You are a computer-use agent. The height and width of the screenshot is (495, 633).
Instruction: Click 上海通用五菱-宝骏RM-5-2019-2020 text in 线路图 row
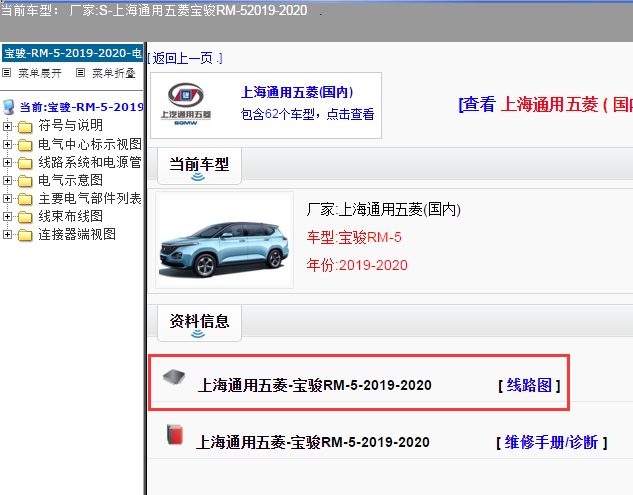click(x=314, y=385)
